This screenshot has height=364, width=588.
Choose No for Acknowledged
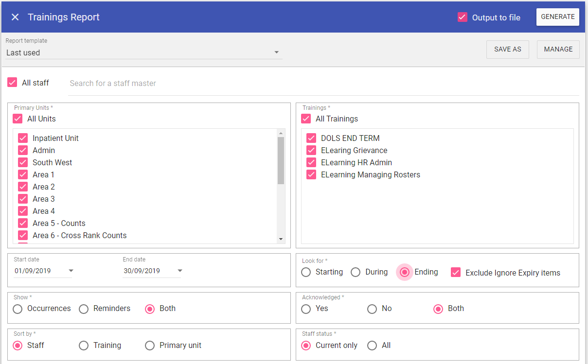pos(372,309)
